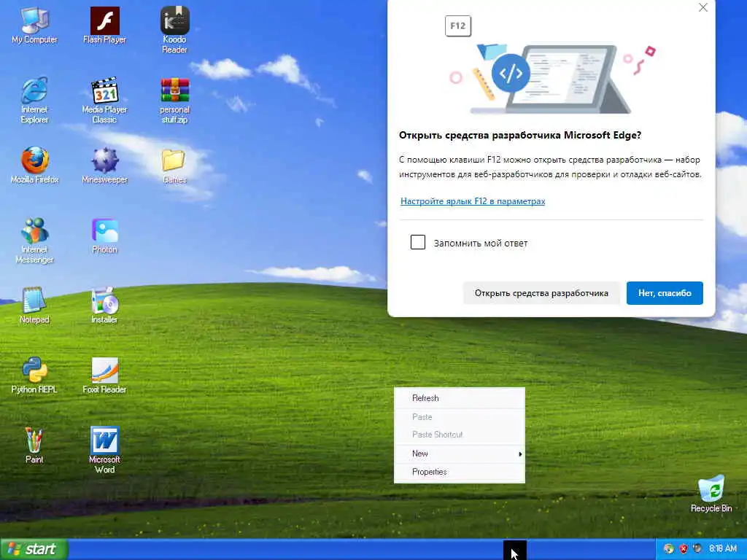Select the Photon desktop icon
This screenshot has width=747, height=560.
(104, 236)
